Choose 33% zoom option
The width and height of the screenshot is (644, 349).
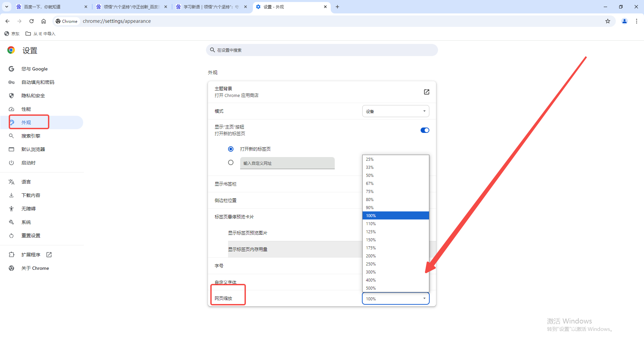(x=395, y=167)
